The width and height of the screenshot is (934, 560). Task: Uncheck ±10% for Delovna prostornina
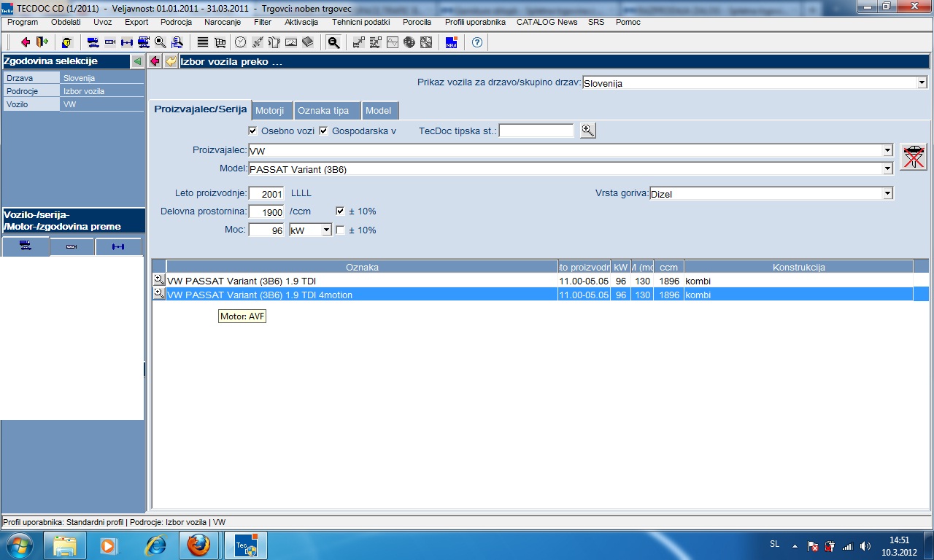click(340, 211)
